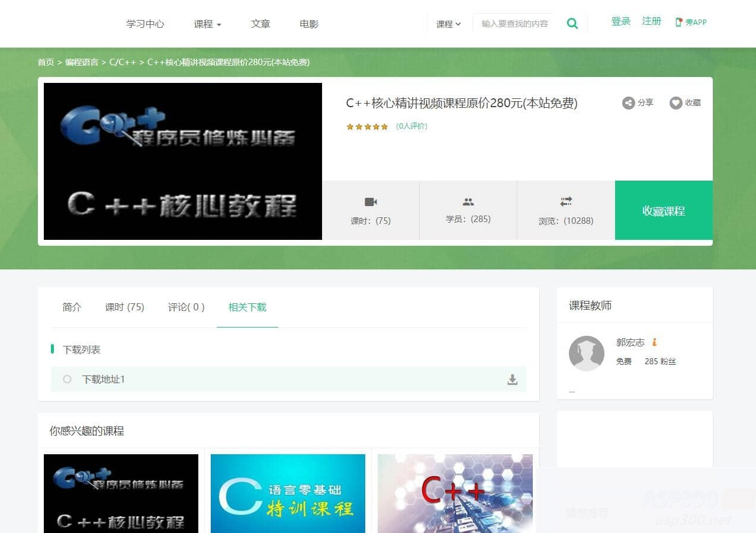Click the 收藏 heart icon near the course title
Image resolution: width=756 pixels, height=533 pixels.
coord(675,102)
